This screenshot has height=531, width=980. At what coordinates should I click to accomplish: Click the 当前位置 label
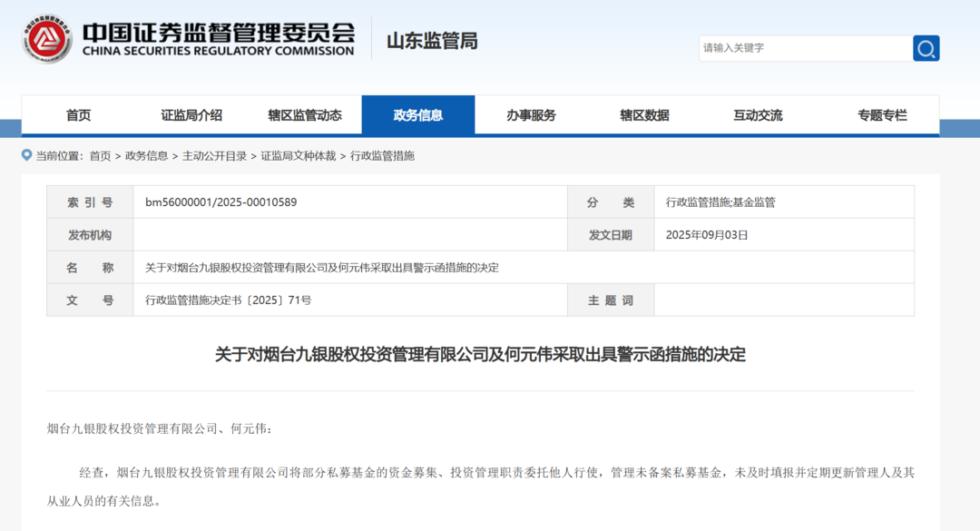[59, 156]
